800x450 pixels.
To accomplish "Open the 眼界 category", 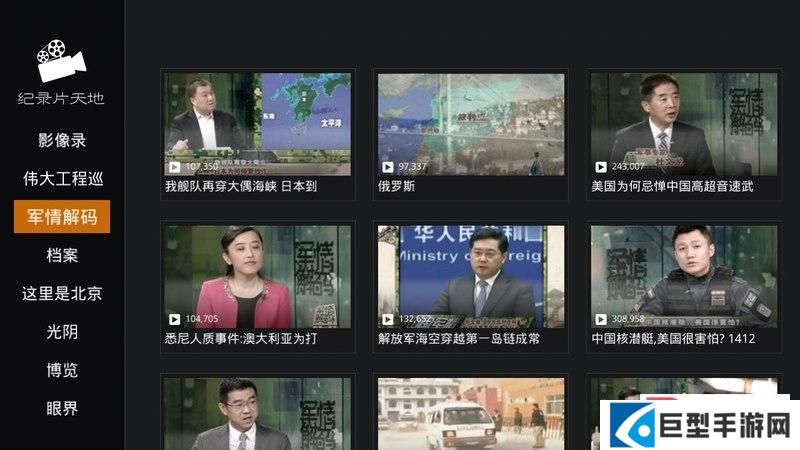I will tap(62, 408).
